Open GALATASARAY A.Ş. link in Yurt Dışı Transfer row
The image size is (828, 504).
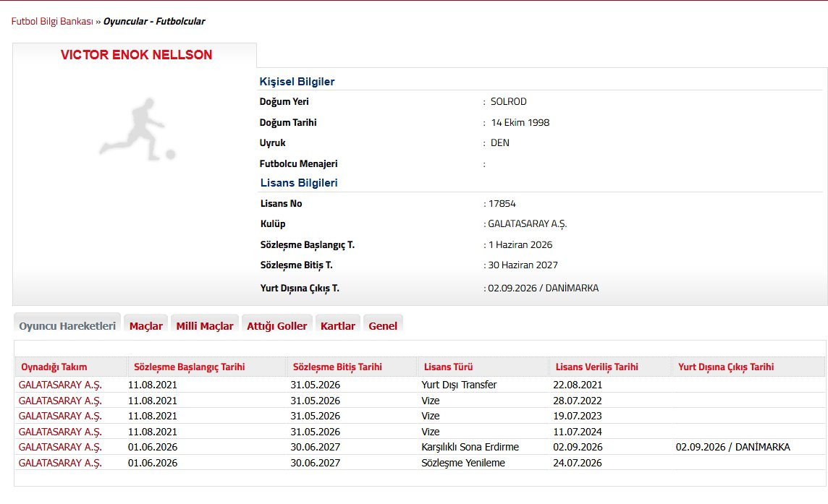60,385
